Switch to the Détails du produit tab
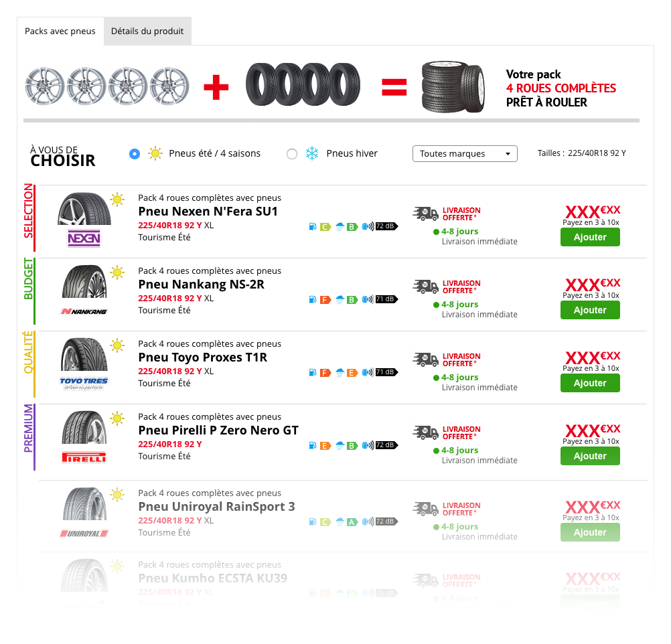 pos(147,31)
